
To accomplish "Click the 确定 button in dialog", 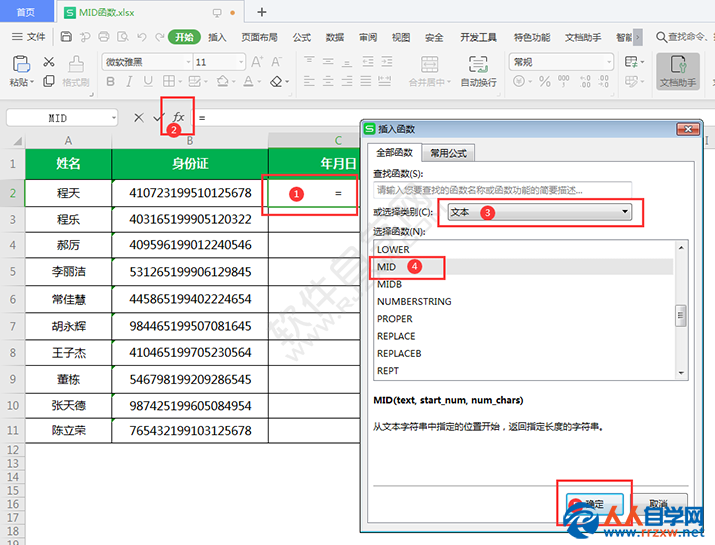I will (595, 504).
